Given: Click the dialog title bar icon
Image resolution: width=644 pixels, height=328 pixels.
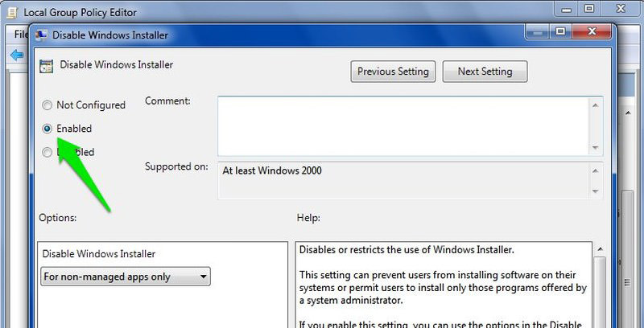Looking at the screenshot, I should 41,35.
